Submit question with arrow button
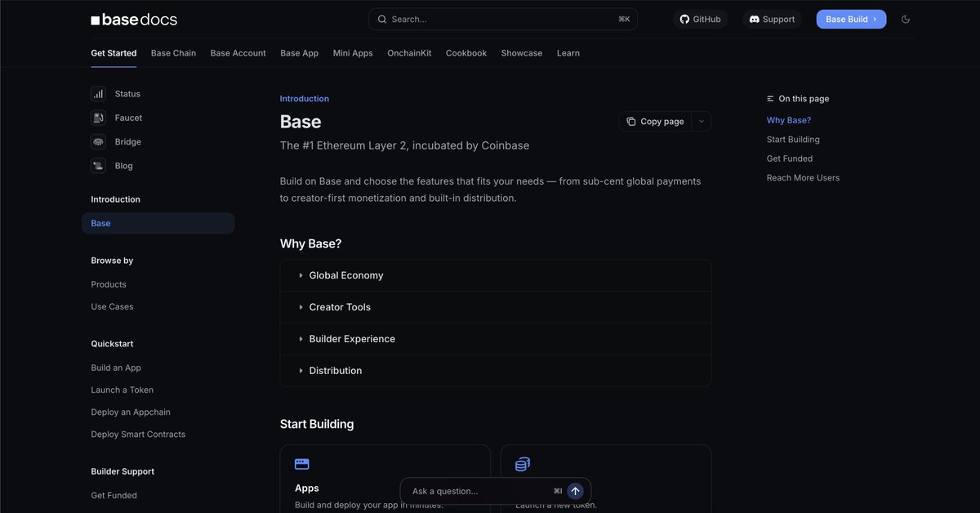 click(x=575, y=491)
